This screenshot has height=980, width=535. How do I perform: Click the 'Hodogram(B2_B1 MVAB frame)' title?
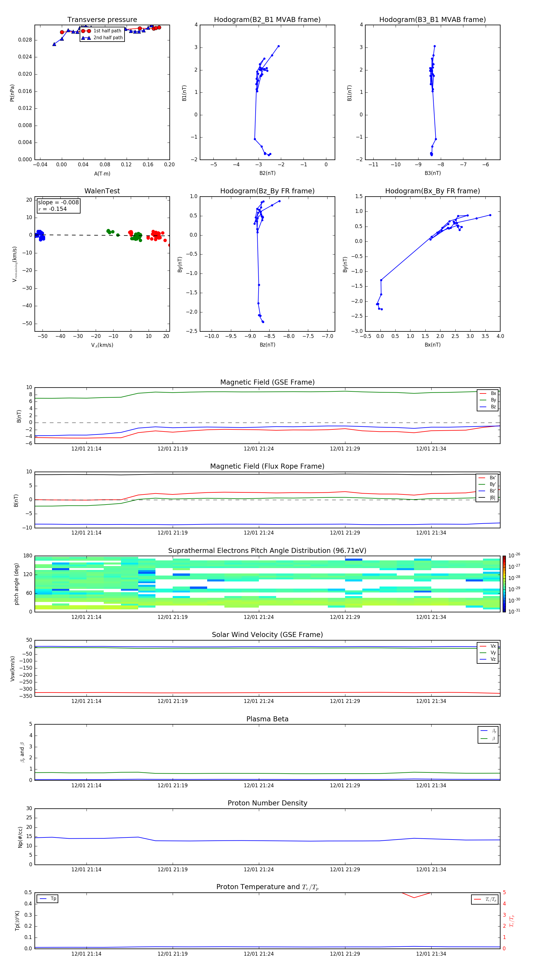click(267, 19)
